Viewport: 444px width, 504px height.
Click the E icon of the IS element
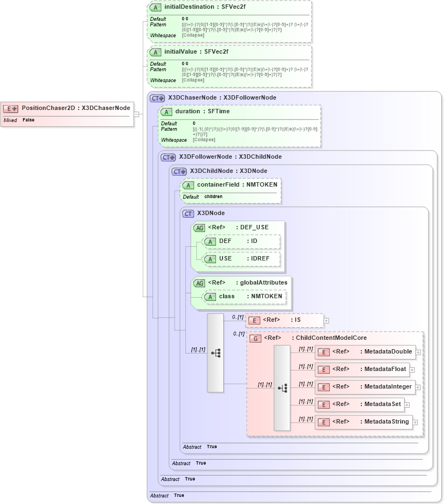pos(254,321)
